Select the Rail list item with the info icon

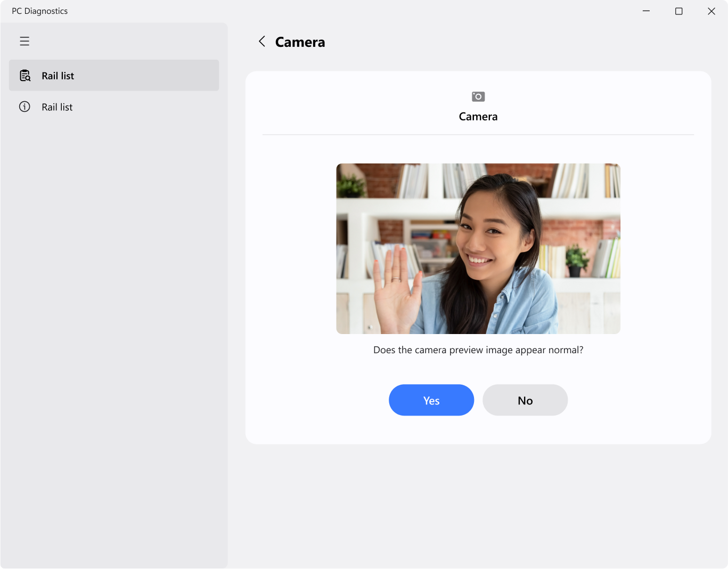114,107
